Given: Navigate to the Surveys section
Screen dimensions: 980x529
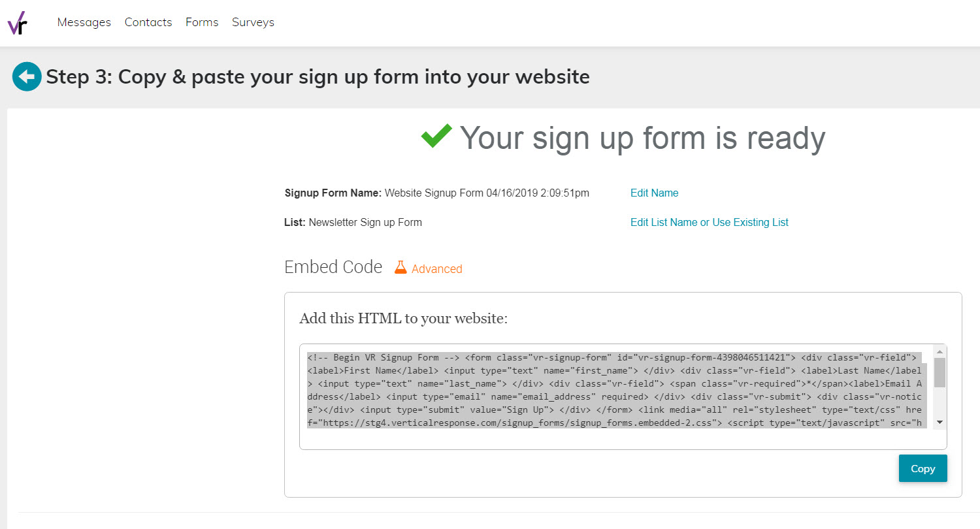Looking at the screenshot, I should coord(253,22).
